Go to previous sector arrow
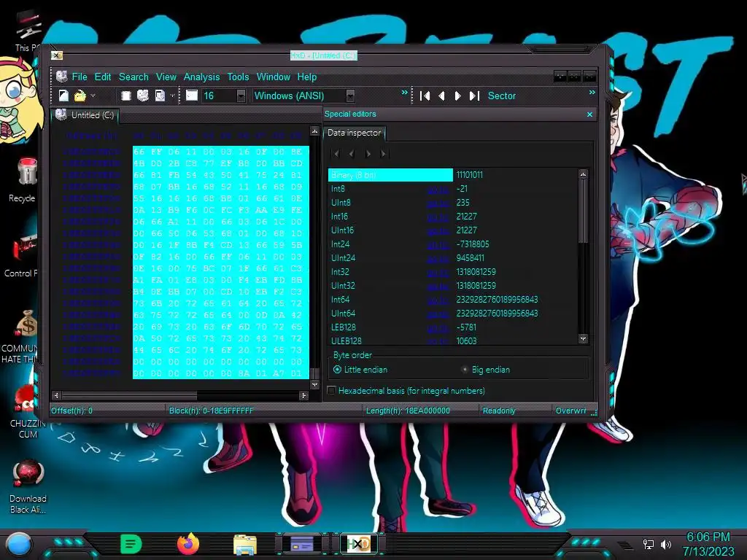The height and width of the screenshot is (560, 747). [441, 96]
